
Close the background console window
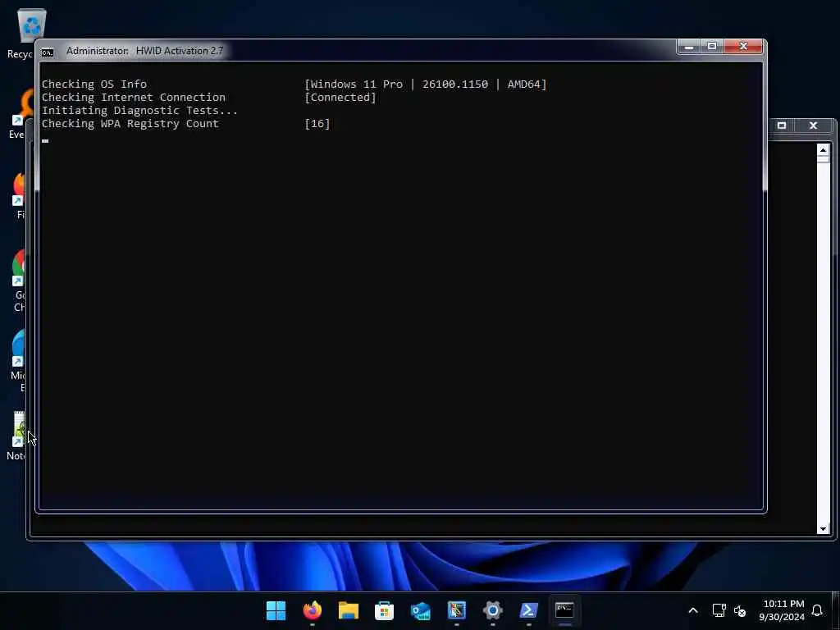pyautogui.click(x=813, y=126)
